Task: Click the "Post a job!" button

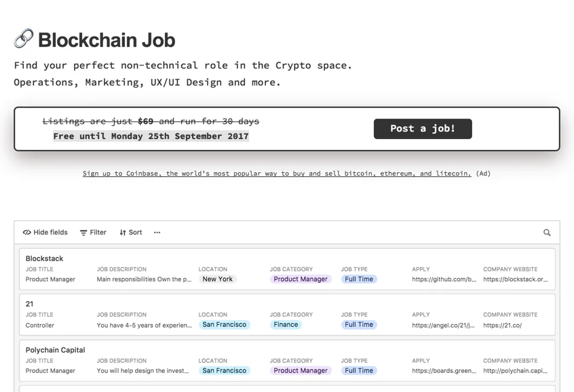Action: click(x=422, y=128)
